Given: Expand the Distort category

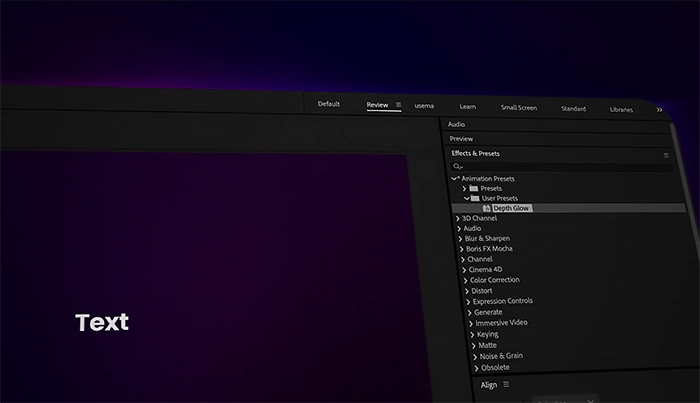Looking at the screenshot, I should 467,291.
